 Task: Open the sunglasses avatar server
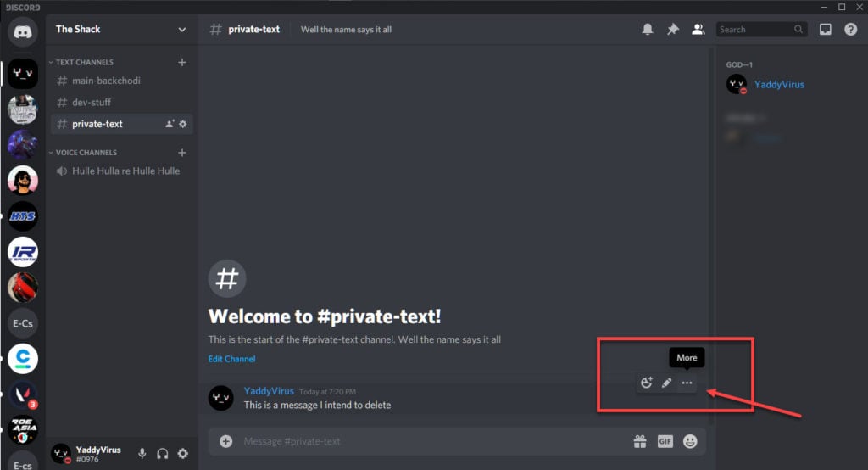pyautogui.click(x=23, y=181)
